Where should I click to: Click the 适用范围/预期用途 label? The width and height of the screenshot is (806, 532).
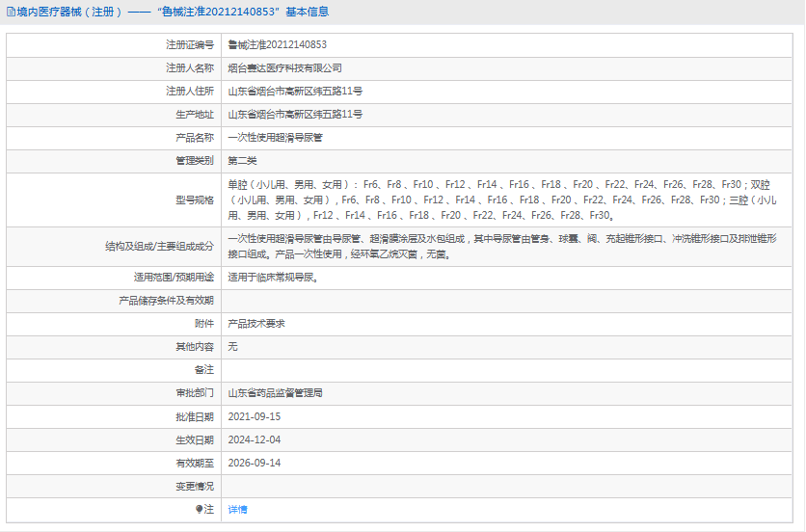174,277
